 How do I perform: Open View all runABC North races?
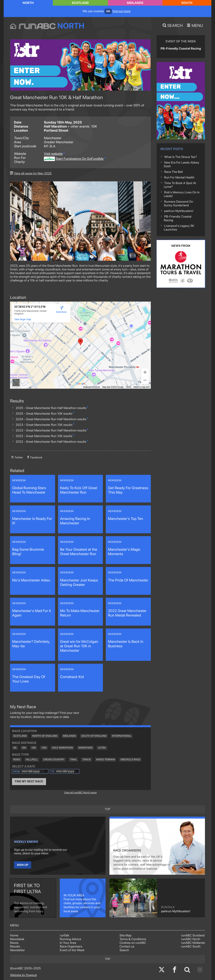point(80,792)
